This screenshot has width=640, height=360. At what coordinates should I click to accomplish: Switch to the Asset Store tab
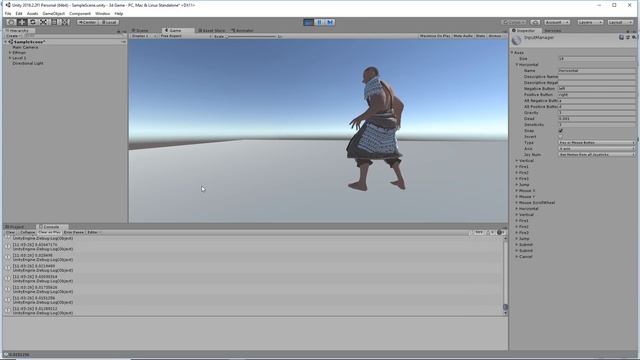(212, 31)
